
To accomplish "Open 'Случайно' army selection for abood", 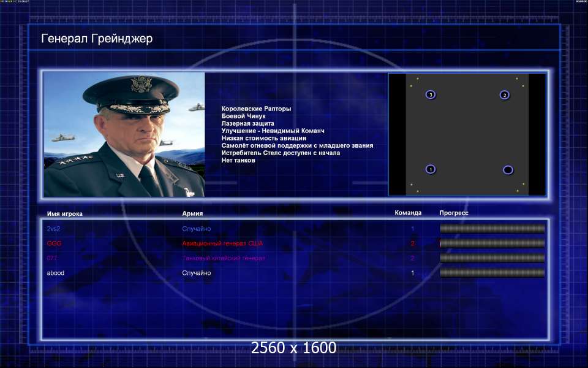I will pos(197,273).
